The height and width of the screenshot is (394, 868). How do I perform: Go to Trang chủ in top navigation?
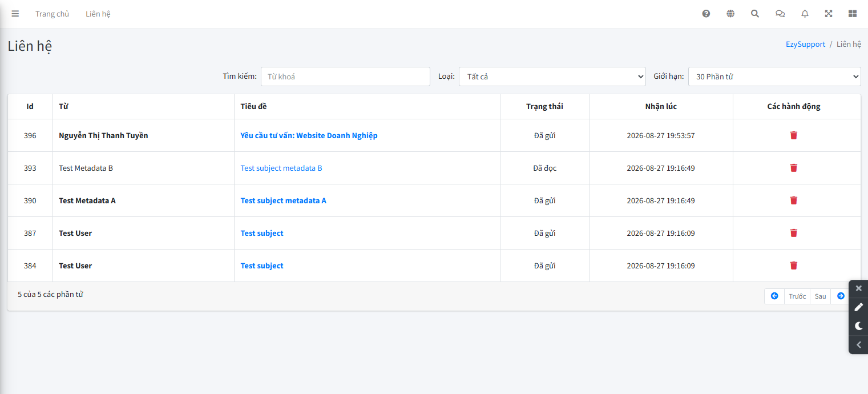[52, 14]
